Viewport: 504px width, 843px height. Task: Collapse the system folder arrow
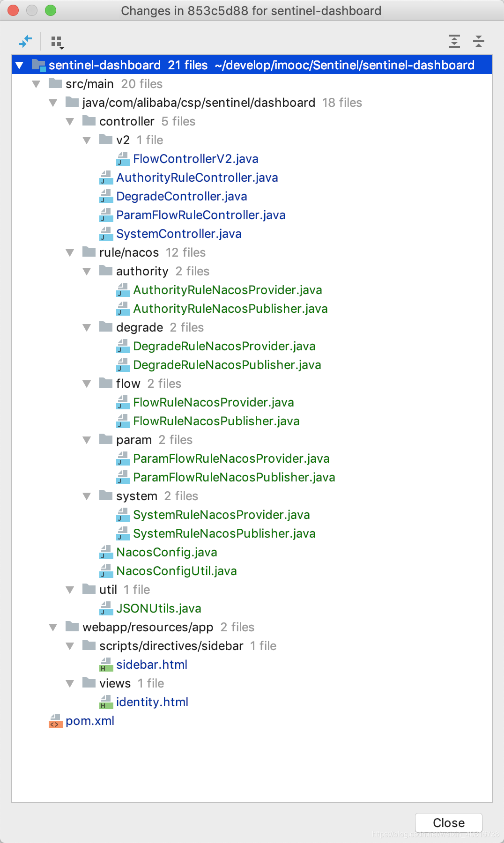[x=87, y=496]
